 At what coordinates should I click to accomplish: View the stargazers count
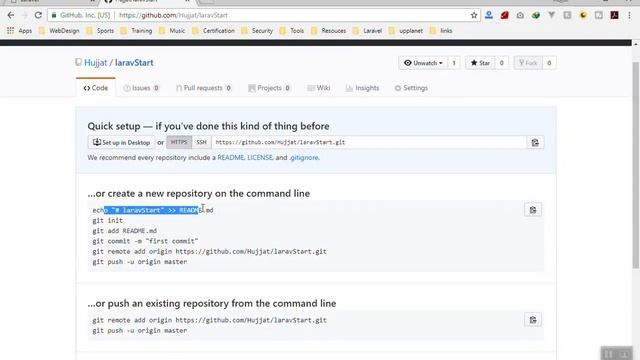[502, 63]
